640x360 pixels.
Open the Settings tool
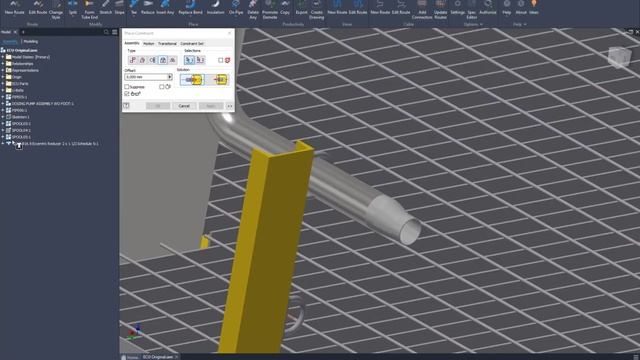tap(458, 7)
